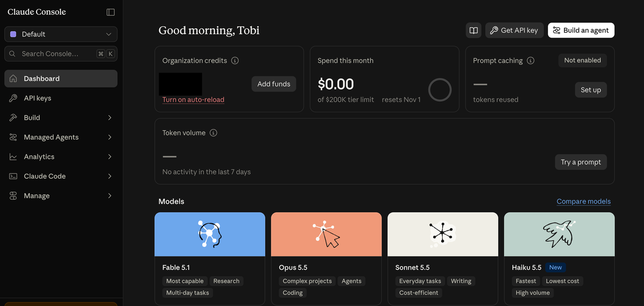644x306 pixels.
Task: Open Managed Agents menu item
Action: [61, 137]
